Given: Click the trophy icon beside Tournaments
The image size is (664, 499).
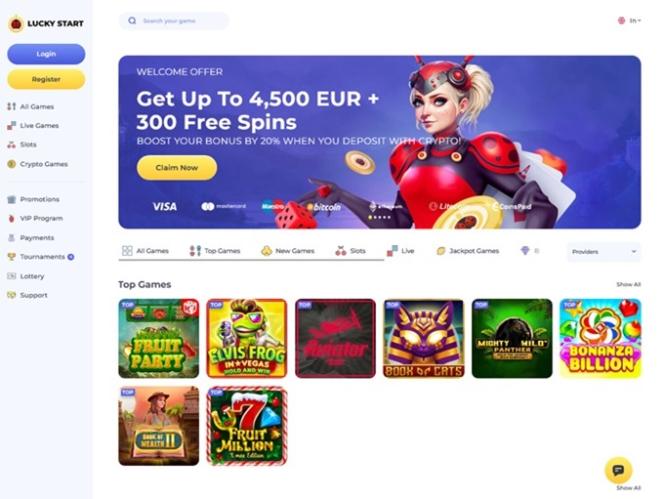Looking at the screenshot, I should [x=11, y=257].
